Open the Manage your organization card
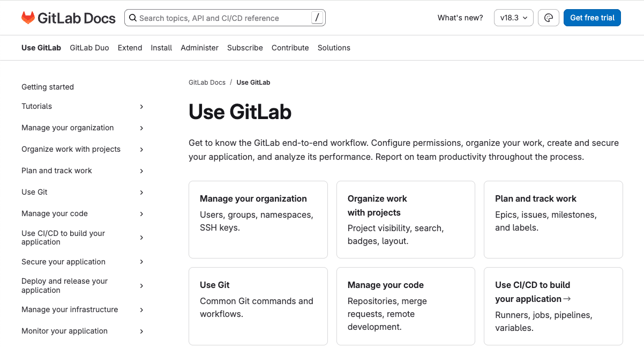This screenshot has height=347, width=644. 258,219
